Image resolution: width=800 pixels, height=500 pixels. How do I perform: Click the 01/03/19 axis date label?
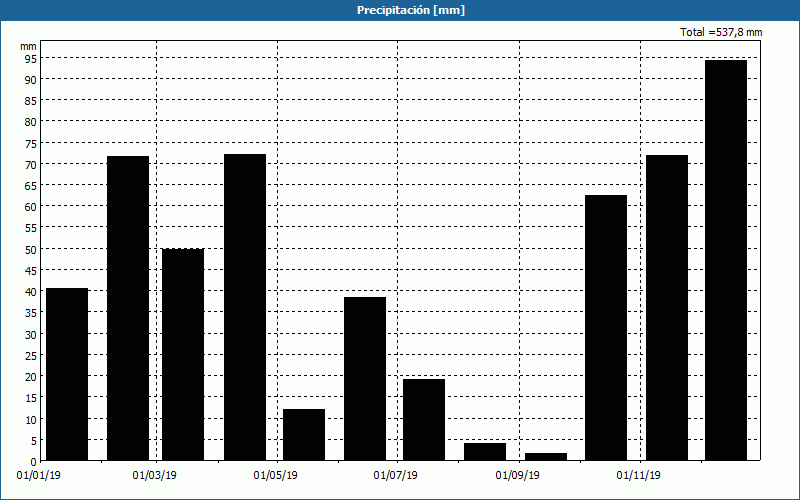[155, 476]
